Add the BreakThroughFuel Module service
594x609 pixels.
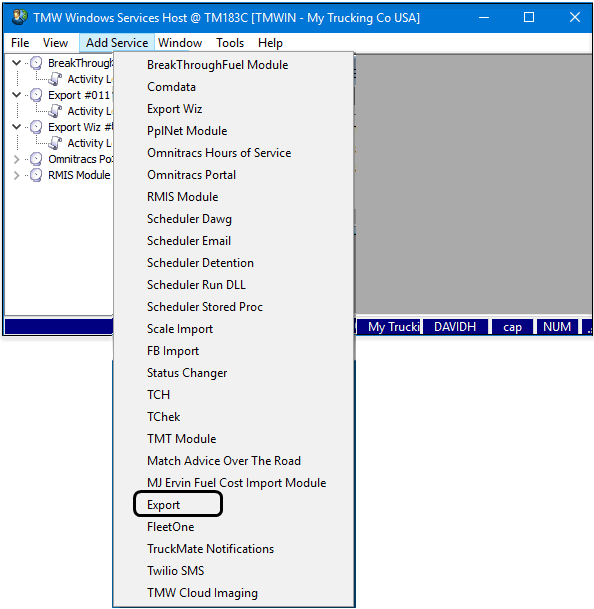point(233,65)
